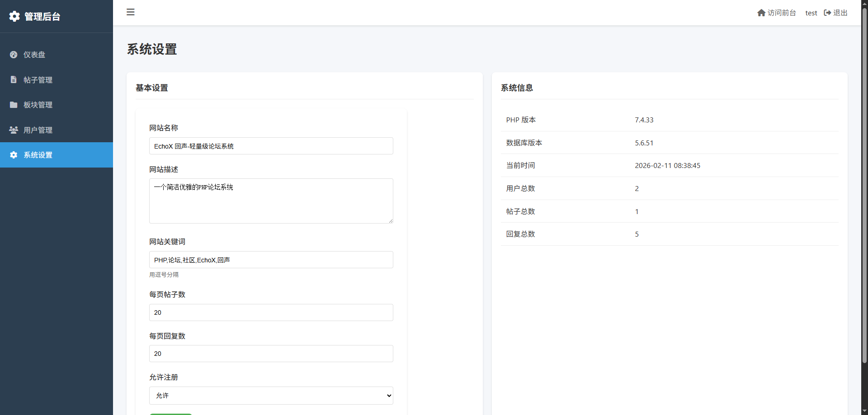Click the 网站关键词 input field
The height and width of the screenshot is (415, 868).
pos(271,260)
